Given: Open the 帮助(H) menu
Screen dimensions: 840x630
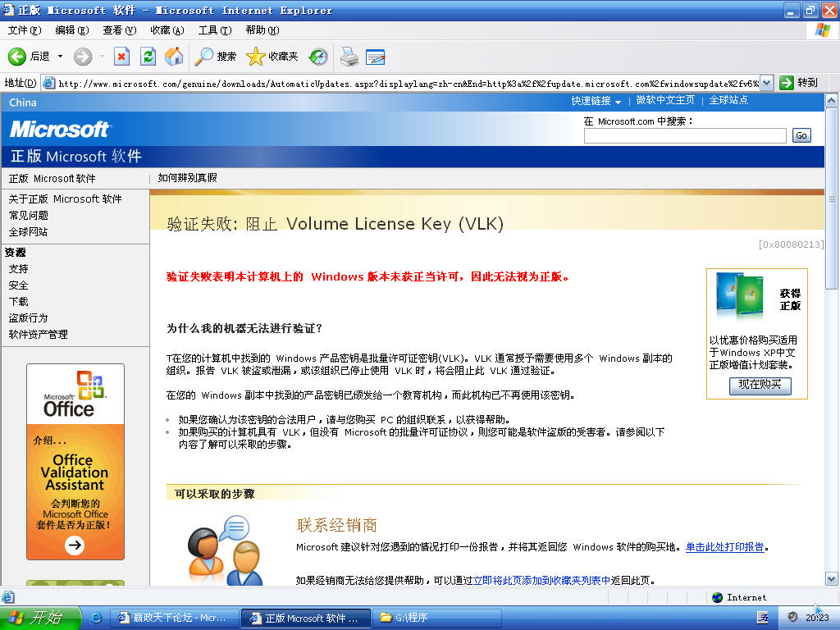Looking at the screenshot, I should [262, 30].
